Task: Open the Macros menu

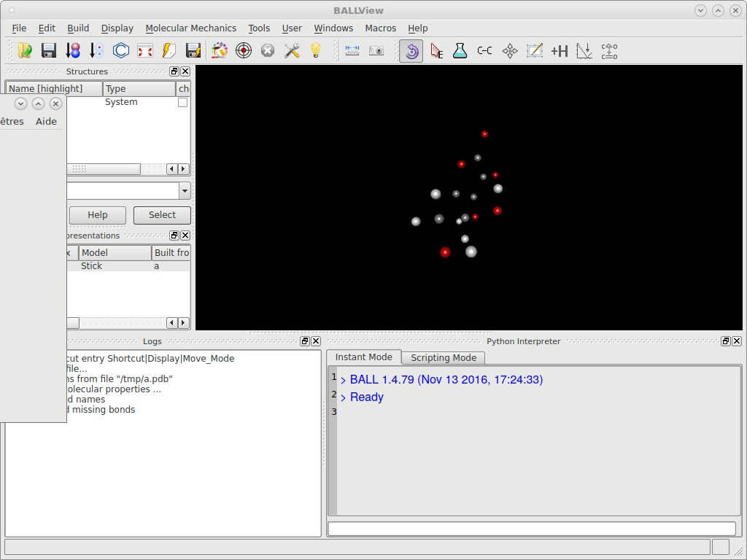Action: point(381,28)
